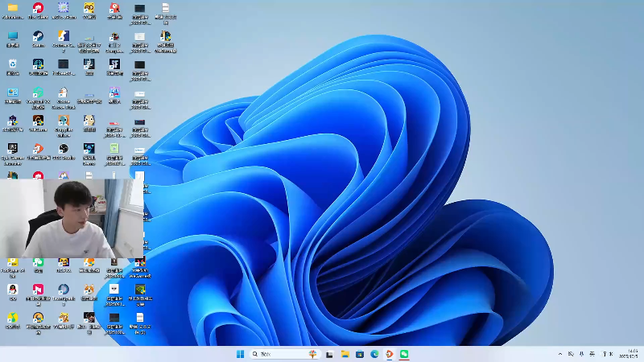The width and height of the screenshot is (644, 362).
Task: Click the Windows Start button
Action: [x=240, y=354]
